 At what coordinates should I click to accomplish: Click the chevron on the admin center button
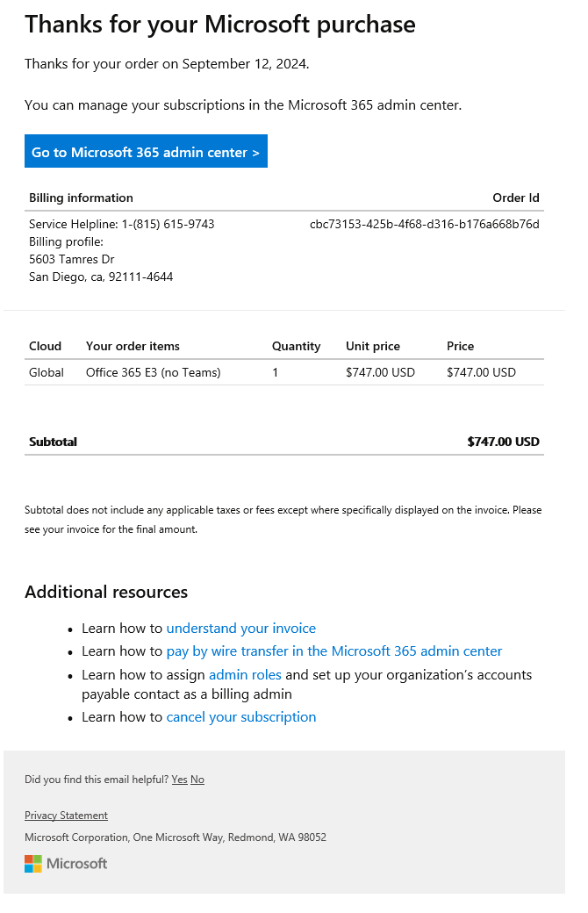257,151
